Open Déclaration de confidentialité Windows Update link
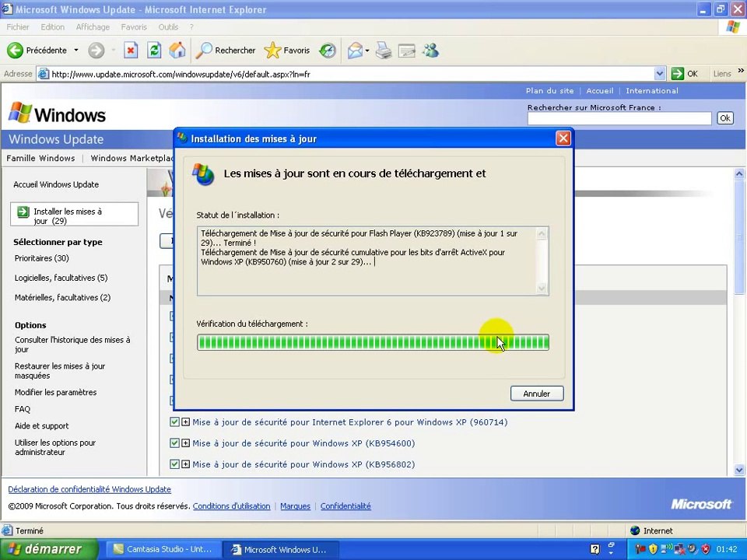The height and width of the screenshot is (560, 747). 89,489
